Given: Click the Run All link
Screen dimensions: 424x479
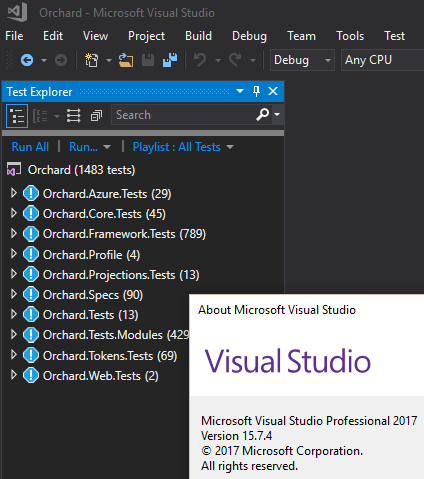Looking at the screenshot, I should click(30, 147).
